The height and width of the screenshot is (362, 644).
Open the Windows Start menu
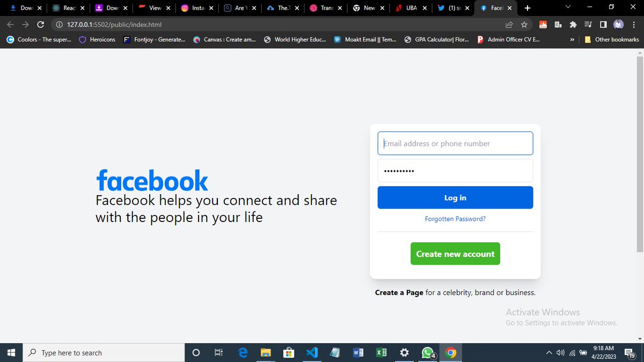point(11,353)
